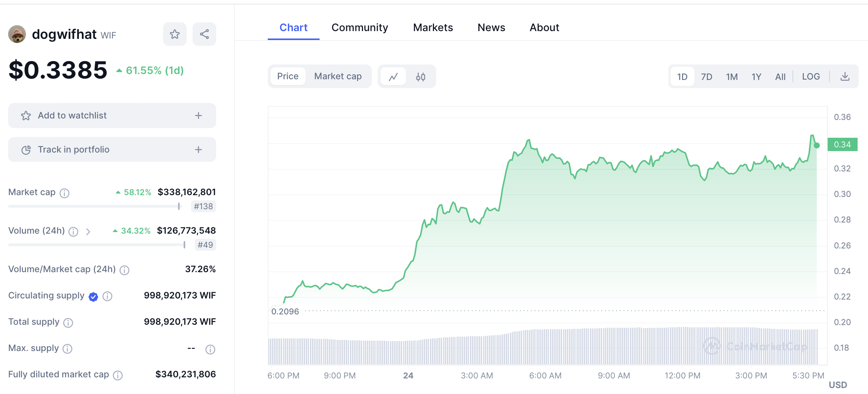Viewport: 868px width, 394px height.
Task: Toggle LOG scale on chart
Action: coord(811,77)
